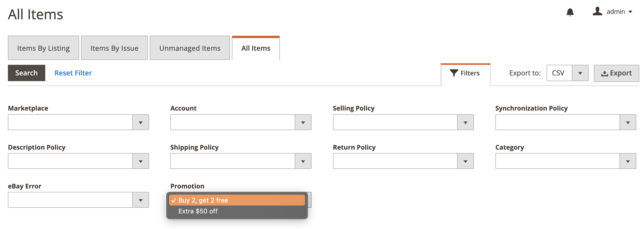Choose Buy 2, get 2 free option
Screen dimensions: 644x229
pyautogui.click(x=203, y=201)
